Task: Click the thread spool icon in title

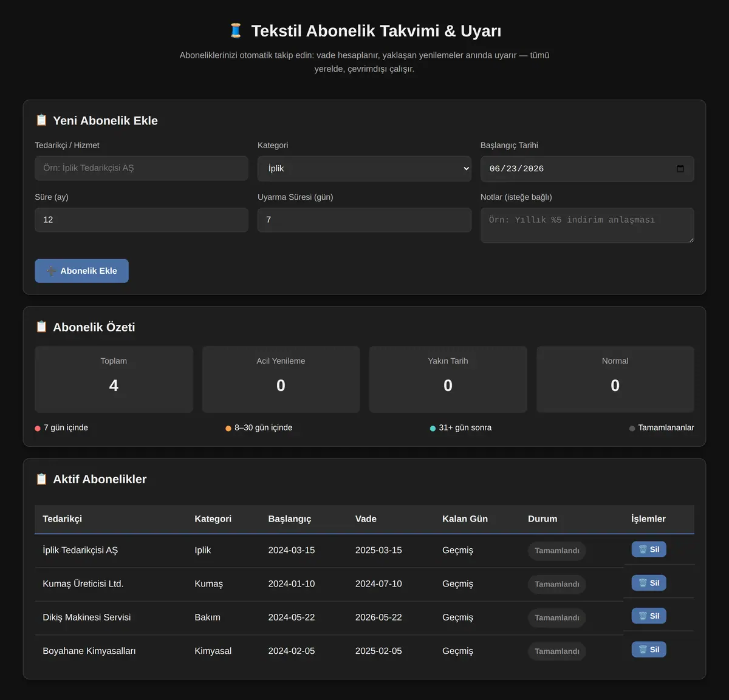Action: click(x=236, y=31)
